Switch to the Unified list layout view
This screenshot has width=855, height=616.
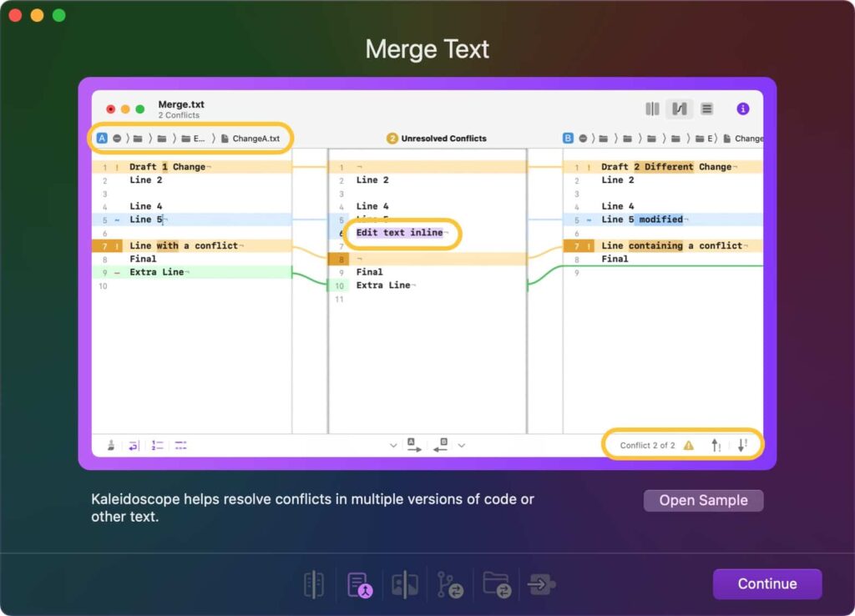pyautogui.click(x=706, y=109)
